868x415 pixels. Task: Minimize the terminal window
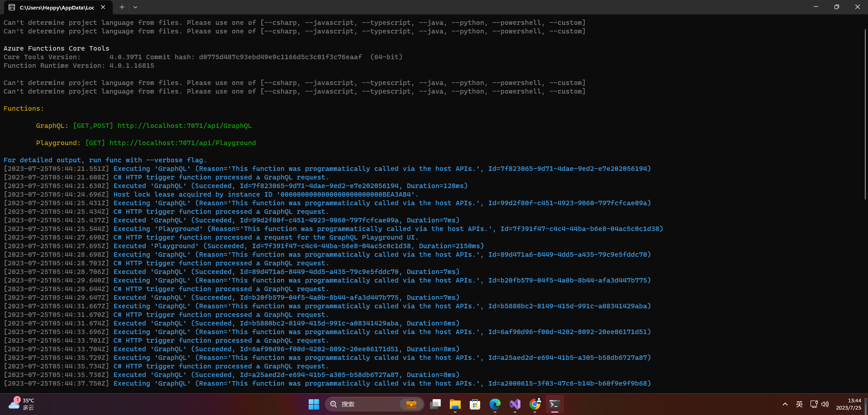coord(816,7)
